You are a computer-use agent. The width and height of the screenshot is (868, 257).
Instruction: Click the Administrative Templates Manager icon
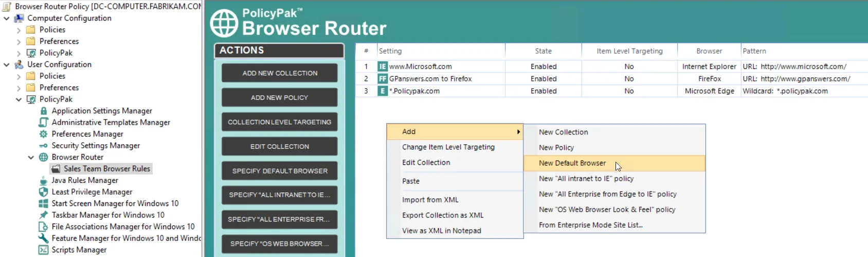[44, 122]
